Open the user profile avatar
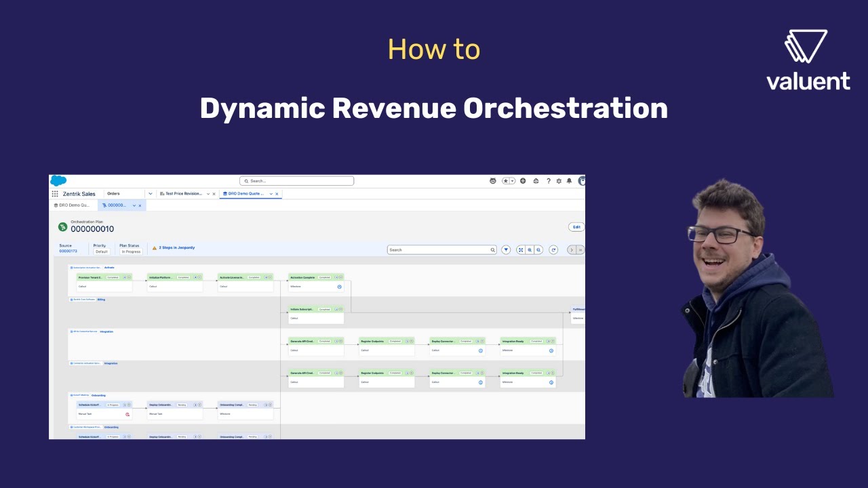This screenshot has height=488, width=868. [581, 181]
